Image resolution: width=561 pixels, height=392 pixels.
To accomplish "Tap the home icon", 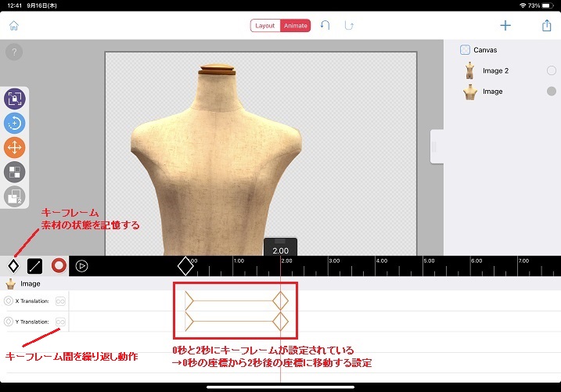I will (x=13, y=25).
